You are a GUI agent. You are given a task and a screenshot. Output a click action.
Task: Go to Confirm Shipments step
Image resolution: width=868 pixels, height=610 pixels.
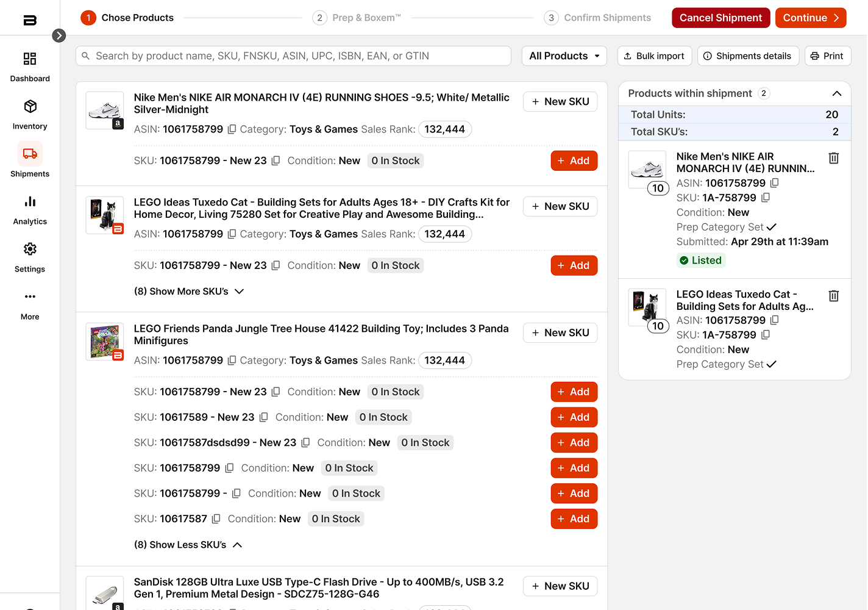(597, 18)
